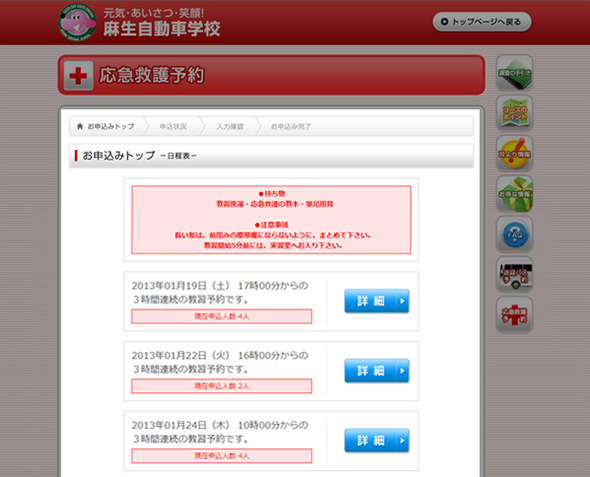This screenshot has width=590, height=477.
Task: Open the shuttle bus reservation icon
Action: [x=514, y=275]
